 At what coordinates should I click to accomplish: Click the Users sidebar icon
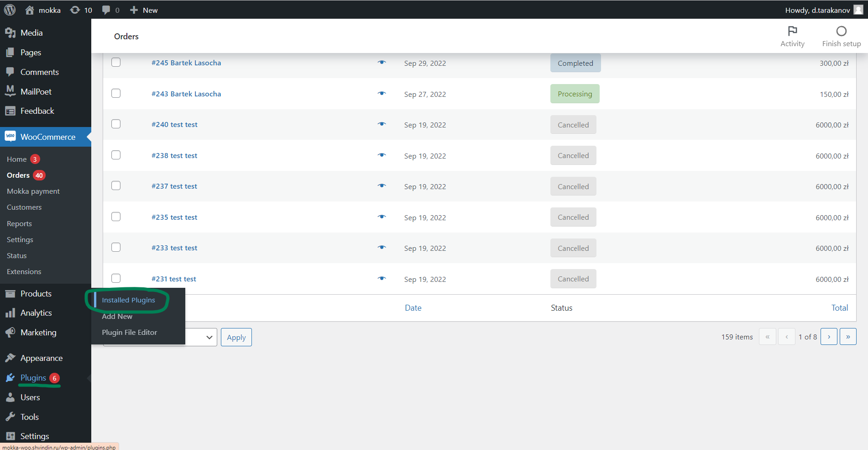coord(10,397)
